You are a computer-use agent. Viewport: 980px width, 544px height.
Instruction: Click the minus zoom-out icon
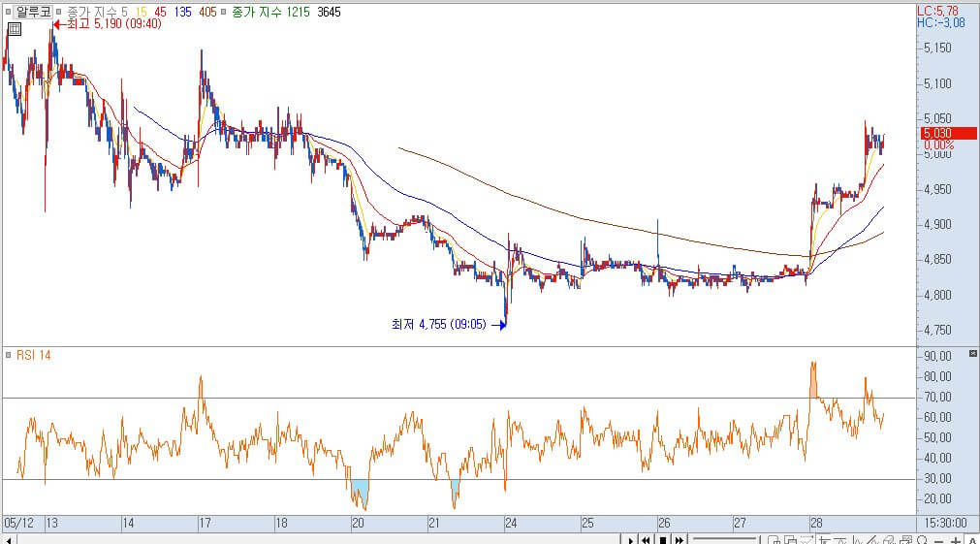[x=938, y=541]
